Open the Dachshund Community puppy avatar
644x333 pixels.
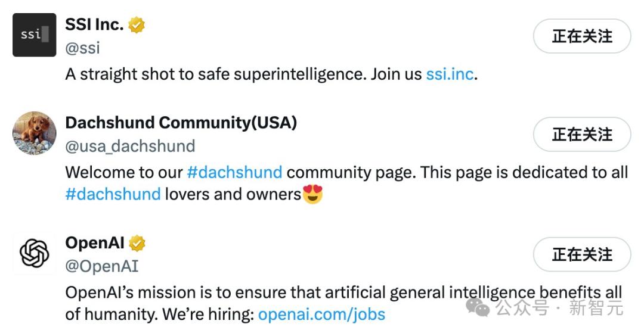click(x=34, y=133)
